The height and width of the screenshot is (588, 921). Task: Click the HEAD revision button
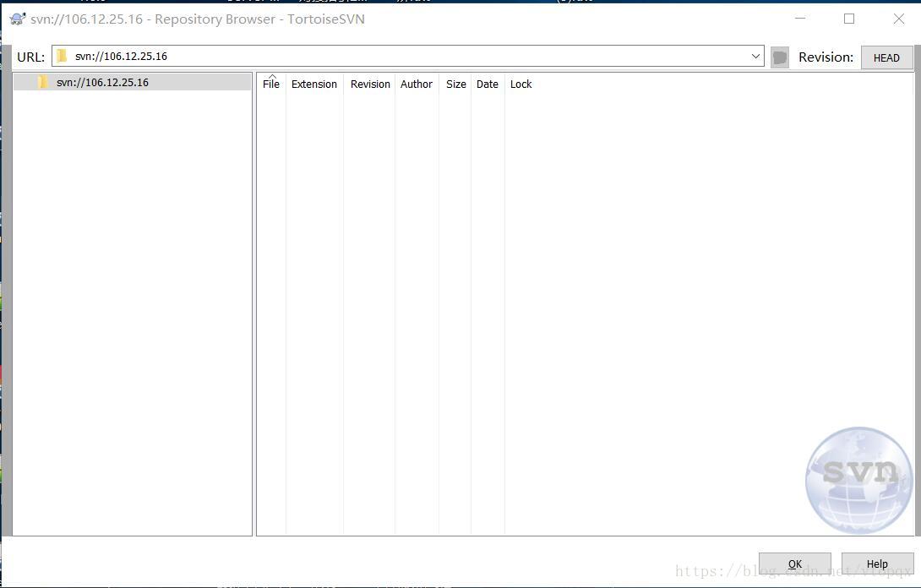[886, 57]
